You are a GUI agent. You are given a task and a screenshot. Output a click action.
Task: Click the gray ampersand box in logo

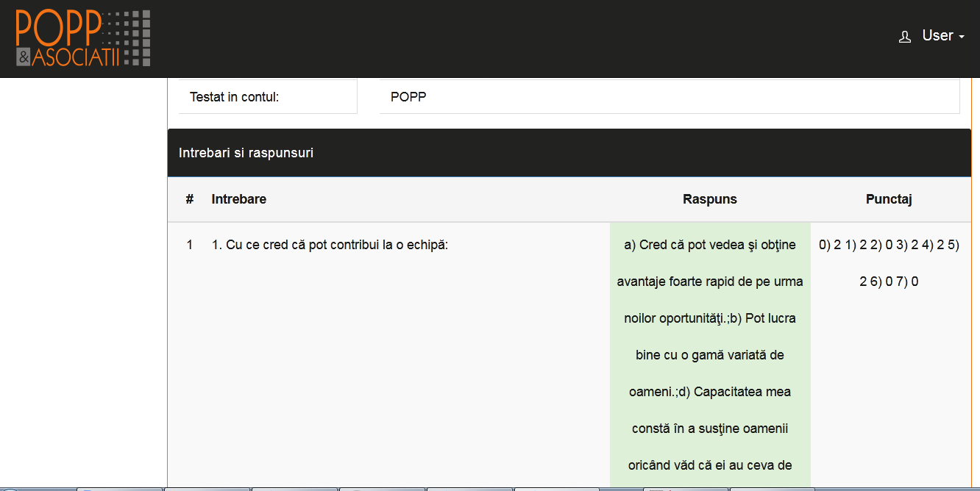[x=24, y=58]
